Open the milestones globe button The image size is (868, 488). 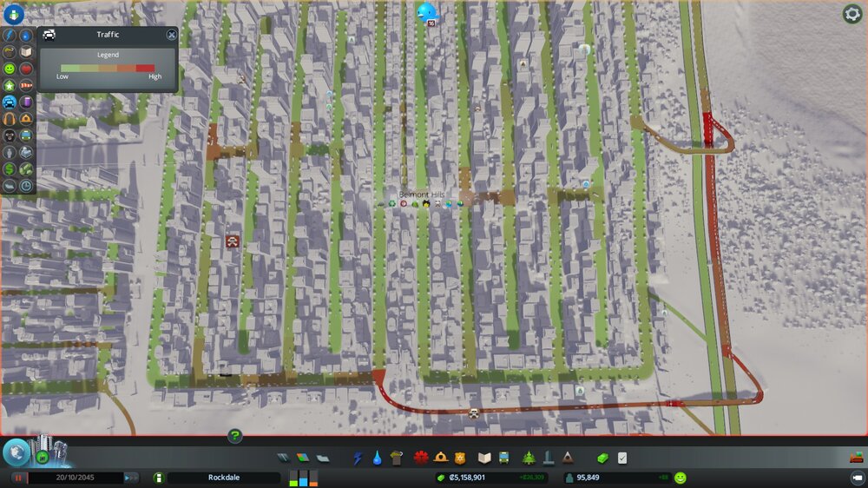pos(16,452)
